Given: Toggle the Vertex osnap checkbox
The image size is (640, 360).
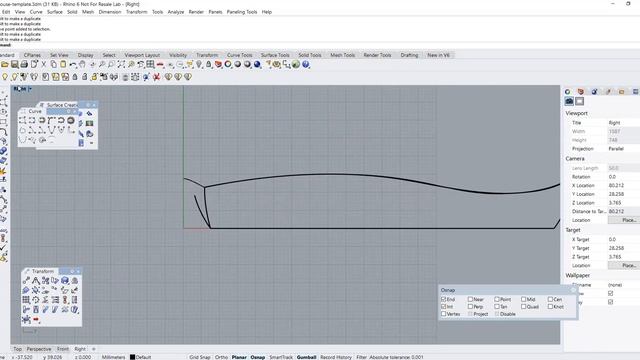Looking at the screenshot, I should 443,314.
